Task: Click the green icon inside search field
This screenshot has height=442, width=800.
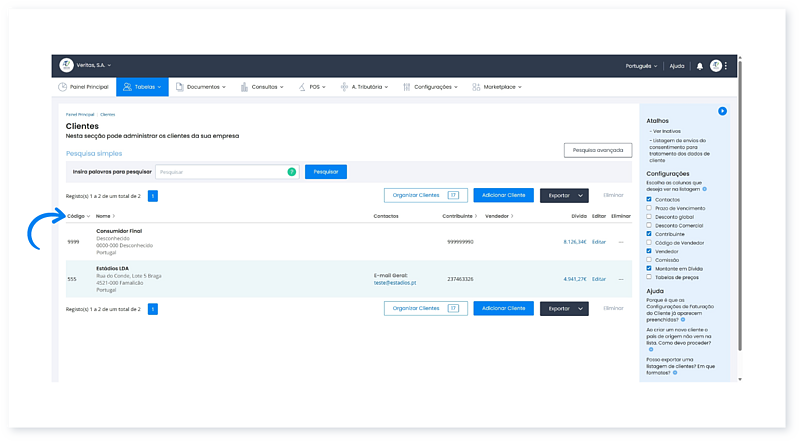Action: (292, 172)
